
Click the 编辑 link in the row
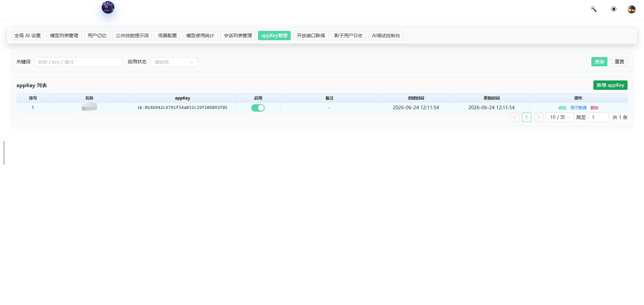pyautogui.click(x=562, y=108)
